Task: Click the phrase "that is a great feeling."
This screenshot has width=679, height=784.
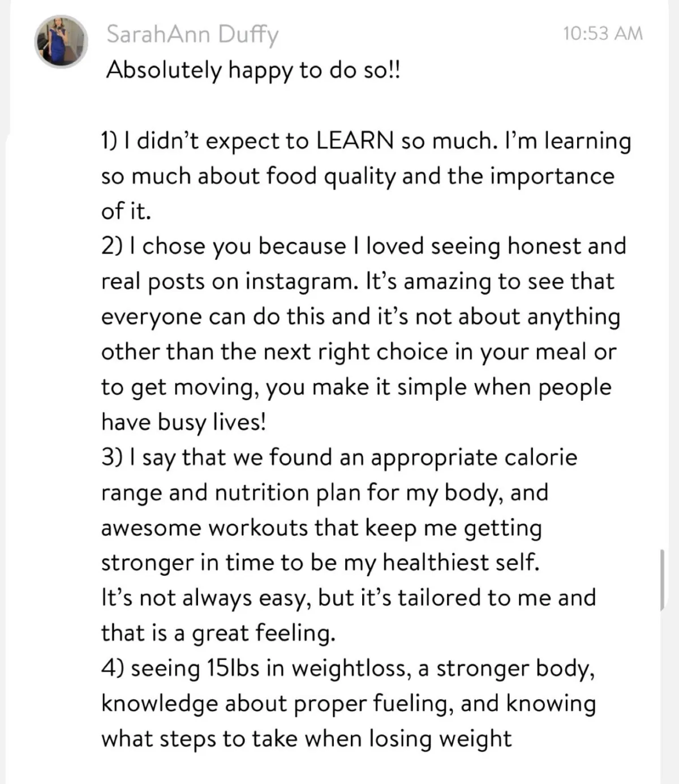Action: pyautogui.click(x=218, y=633)
